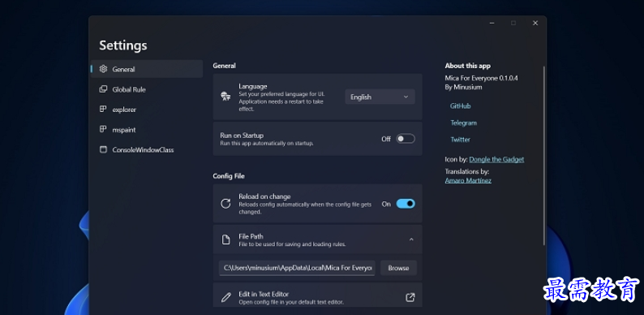Click the mspaint process icon
The height and width of the screenshot is (315, 644).
point(103,130)
